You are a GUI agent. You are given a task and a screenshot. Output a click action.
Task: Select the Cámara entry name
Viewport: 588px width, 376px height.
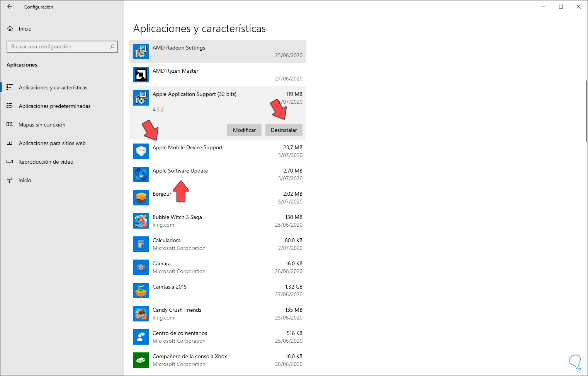(x=161, y=263)
